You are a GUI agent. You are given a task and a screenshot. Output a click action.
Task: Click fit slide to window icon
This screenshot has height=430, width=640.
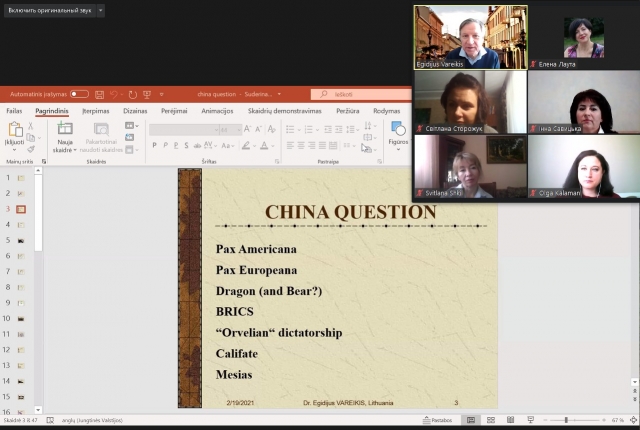coord(632,420)
